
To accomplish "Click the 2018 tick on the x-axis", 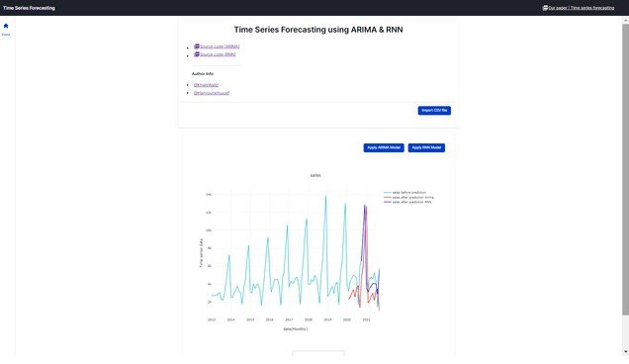I will [x=309, y=319].
